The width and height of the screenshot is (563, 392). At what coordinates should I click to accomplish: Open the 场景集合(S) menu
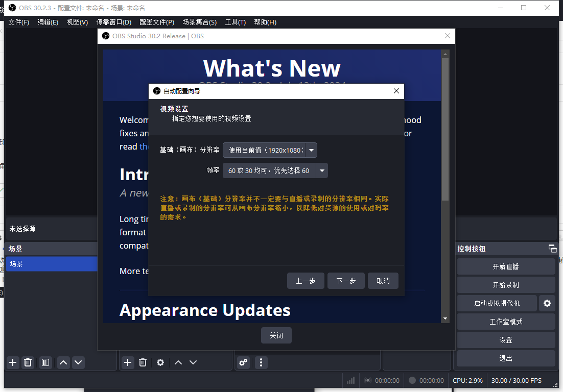click(200, 22)
